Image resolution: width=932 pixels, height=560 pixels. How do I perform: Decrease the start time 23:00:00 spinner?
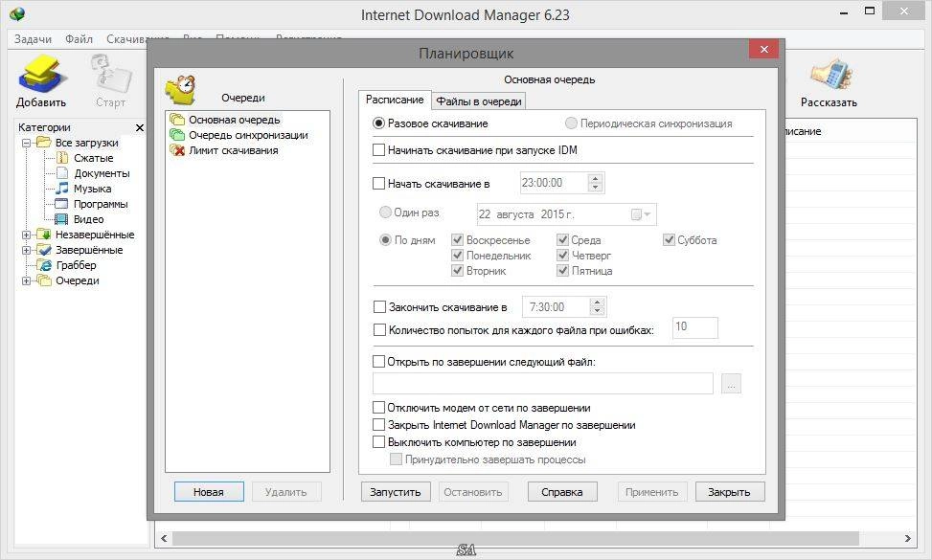[x=596, y=188]
